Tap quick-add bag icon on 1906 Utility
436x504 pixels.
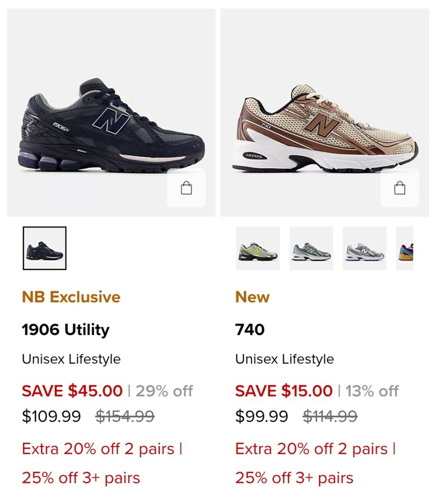pos(186,188)
